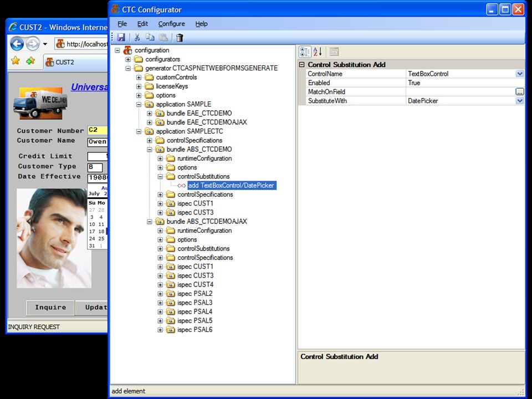Image resolution: width=532 pixels, height=399 pixels.
Task: Click the Paste toolbar icon
Action: 163,37
